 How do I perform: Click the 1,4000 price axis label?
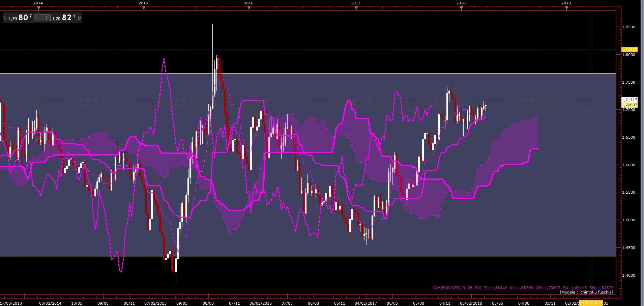coord(628,275)
